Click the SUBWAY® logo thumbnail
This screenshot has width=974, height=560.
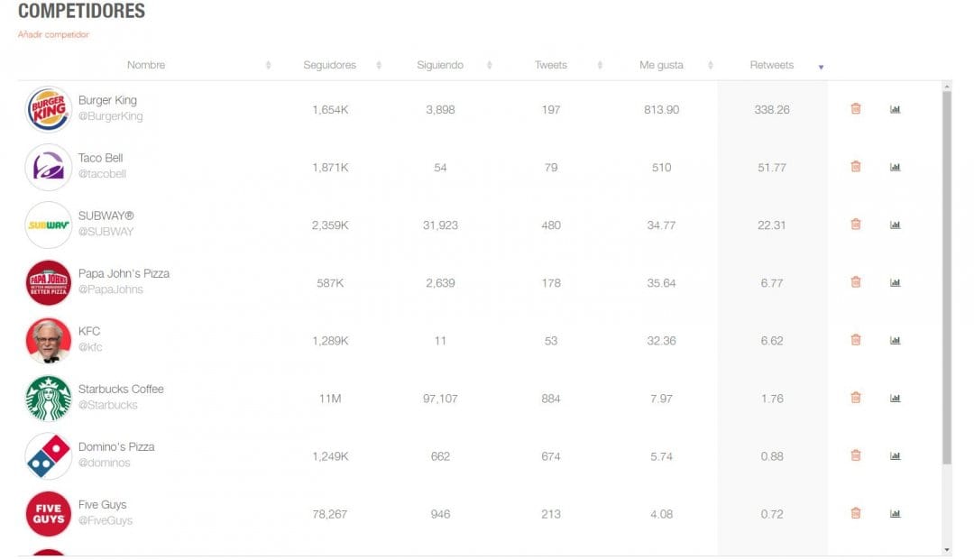point(48,225)
